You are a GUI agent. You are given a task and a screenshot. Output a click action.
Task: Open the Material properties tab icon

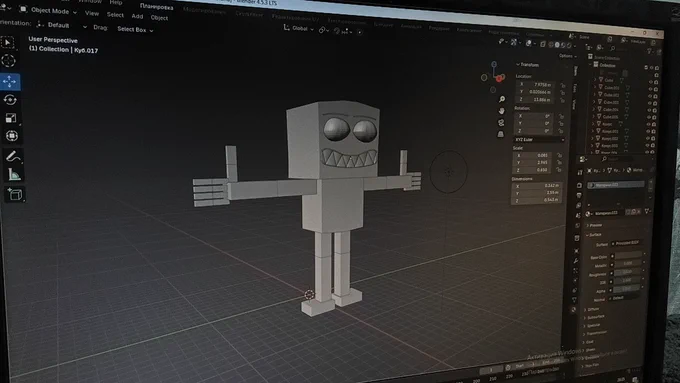click(x=573, y=310)
